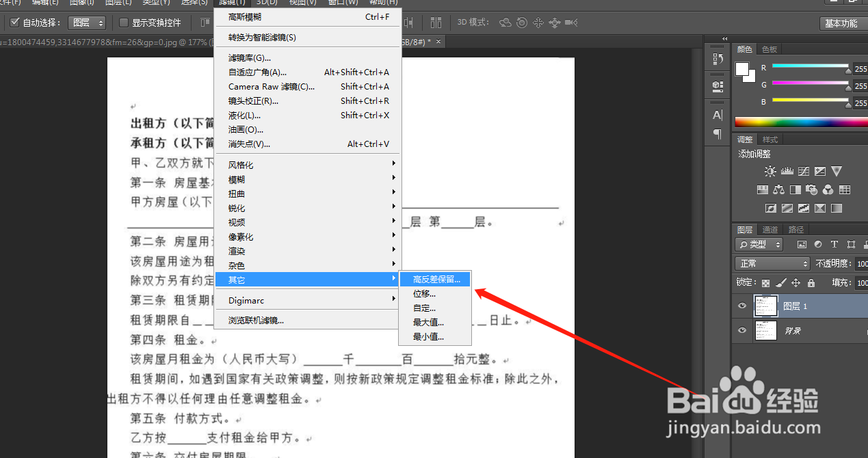Open 滤镜库(G)...
Screen dimensions: 868x458
click(307, 57)
